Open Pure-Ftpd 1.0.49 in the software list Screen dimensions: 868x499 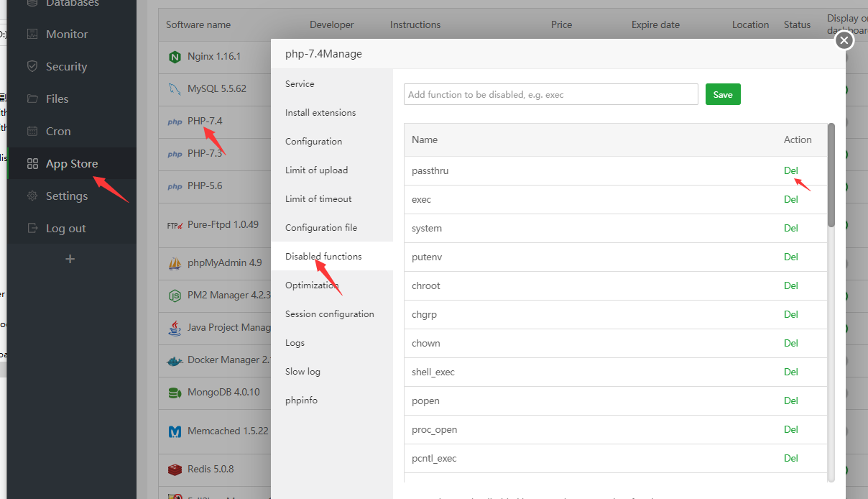coord(223,224)
